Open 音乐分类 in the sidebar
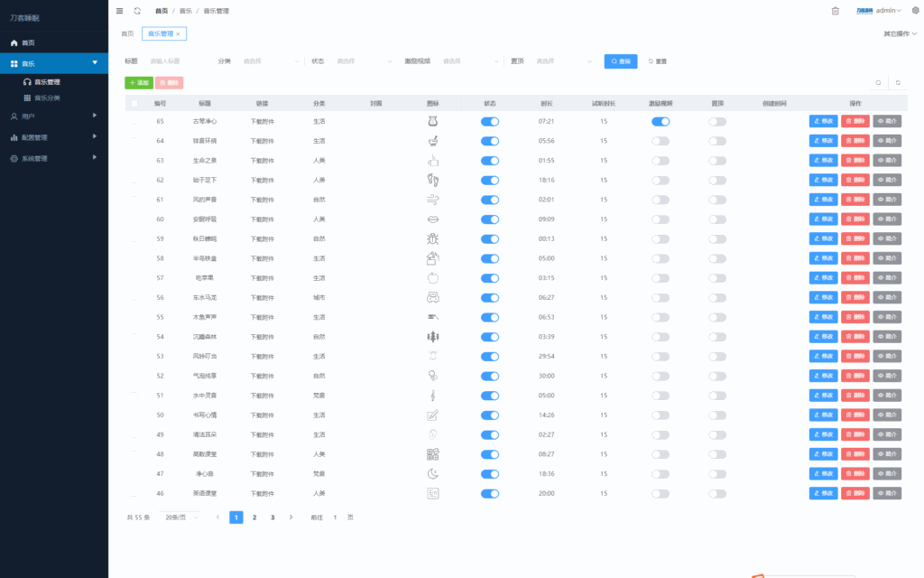The height and width of the screenshot is (578, 924). tap(47, 98)
